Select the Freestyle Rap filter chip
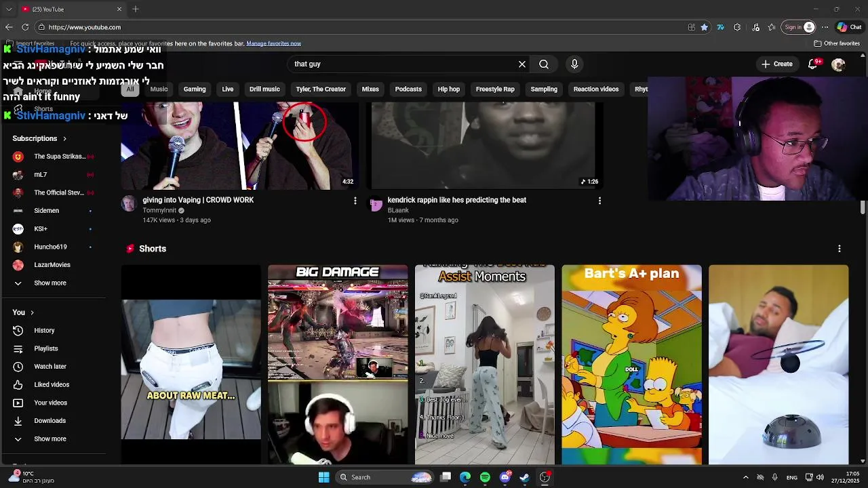Screen dimensions: 868x488 click(495, 89)
